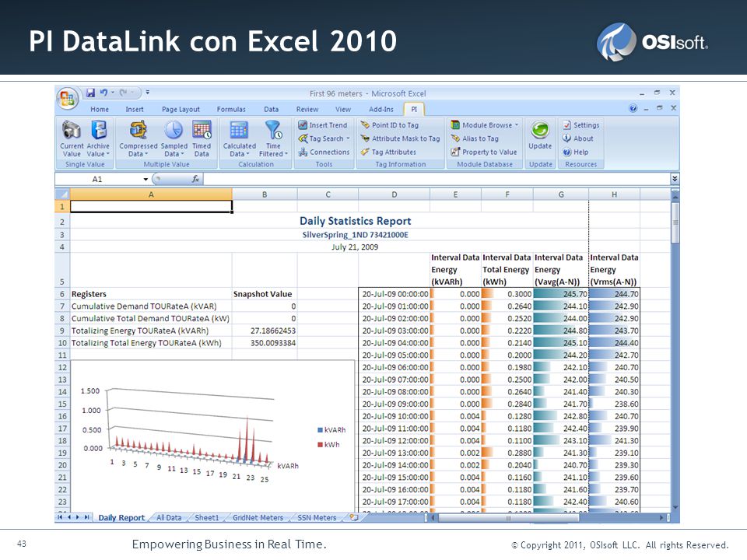Switch to the Formulas tab
The width and height of the screenshot is (747, 560).
coord(231,109)
